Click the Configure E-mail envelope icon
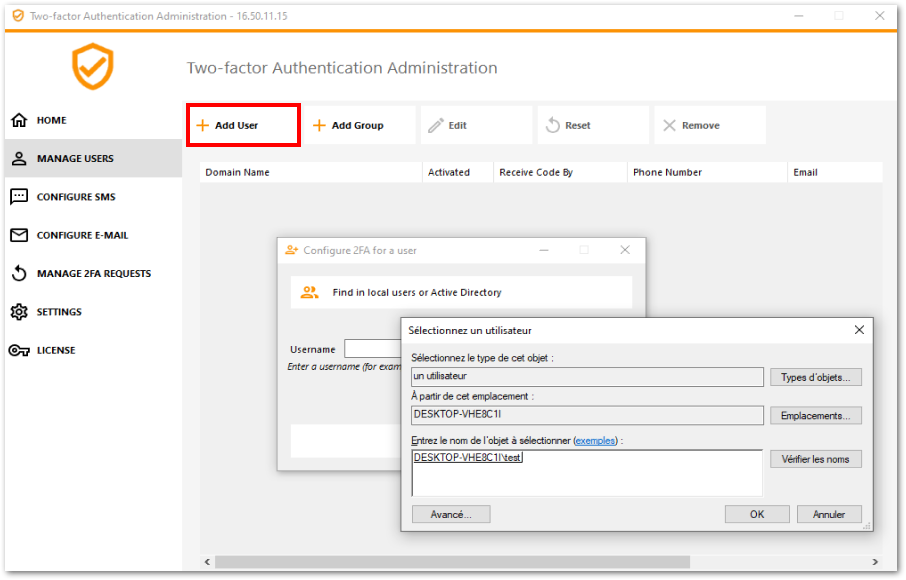 tap(19, 235)
